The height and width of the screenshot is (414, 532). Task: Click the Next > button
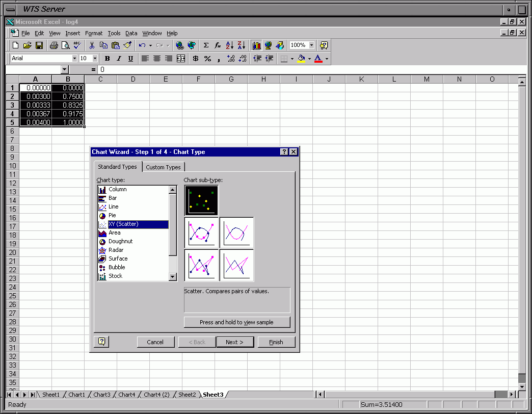click(234, 342)
